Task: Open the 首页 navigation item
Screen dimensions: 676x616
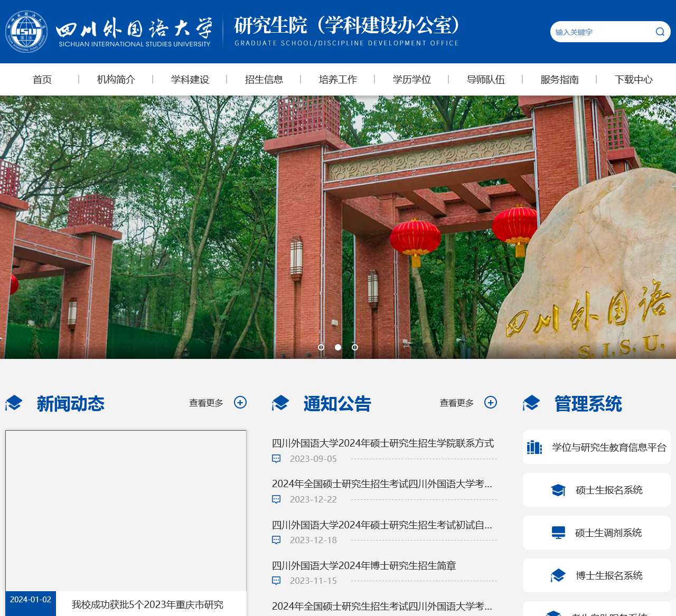Action: [42, 79]
